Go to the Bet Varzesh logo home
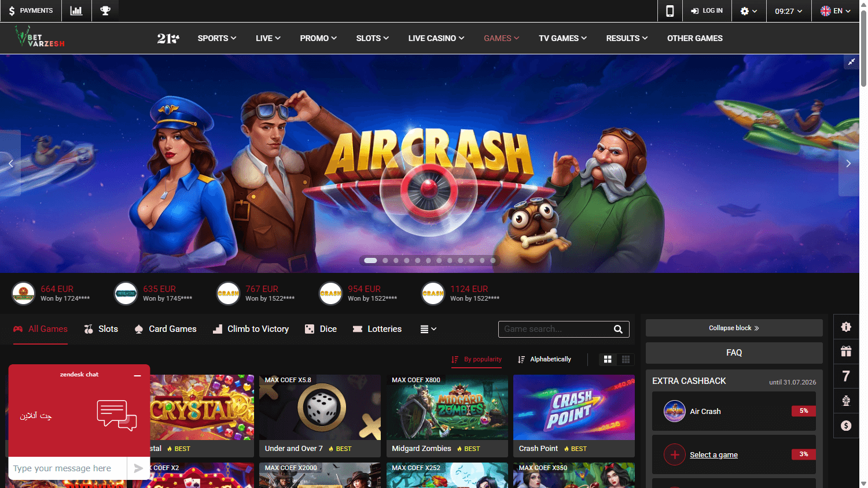The width and height of the screenshot is (868, 488). click(39, 37)
